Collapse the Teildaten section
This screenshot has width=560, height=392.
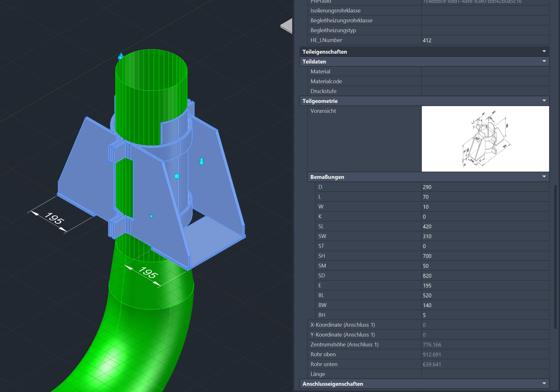click(544, 61)
